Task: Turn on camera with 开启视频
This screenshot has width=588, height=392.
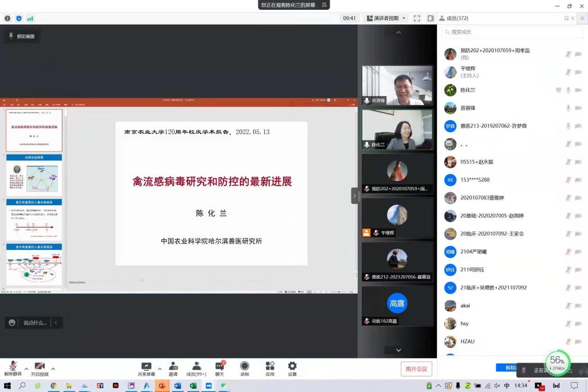Action: [40, 368]
